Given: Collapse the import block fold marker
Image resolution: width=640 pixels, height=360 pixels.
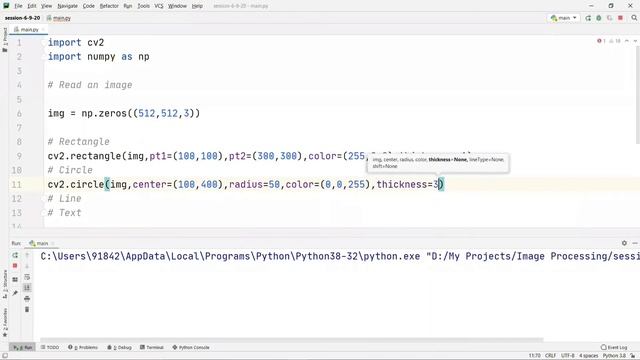Looking at the screenshot, I should click(x=43, y=42).
